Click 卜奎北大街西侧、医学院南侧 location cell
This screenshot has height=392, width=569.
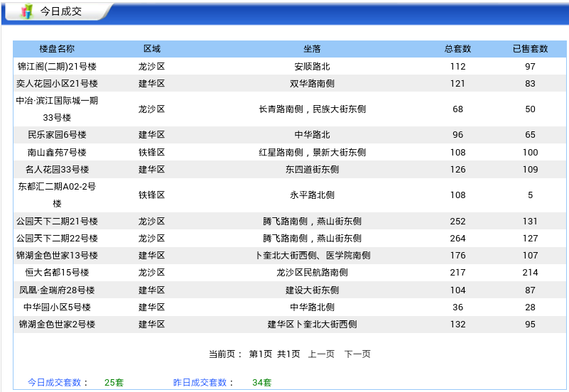coord(312,255)
